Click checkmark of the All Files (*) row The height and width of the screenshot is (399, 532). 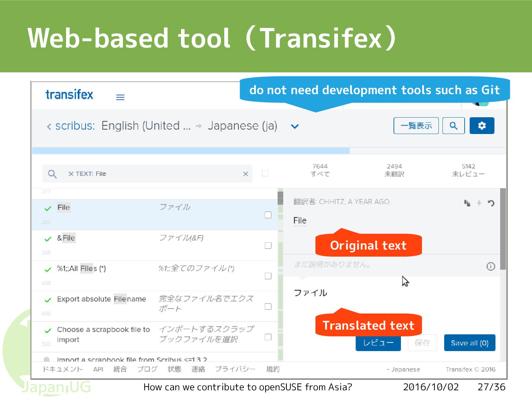pos(48,269)
